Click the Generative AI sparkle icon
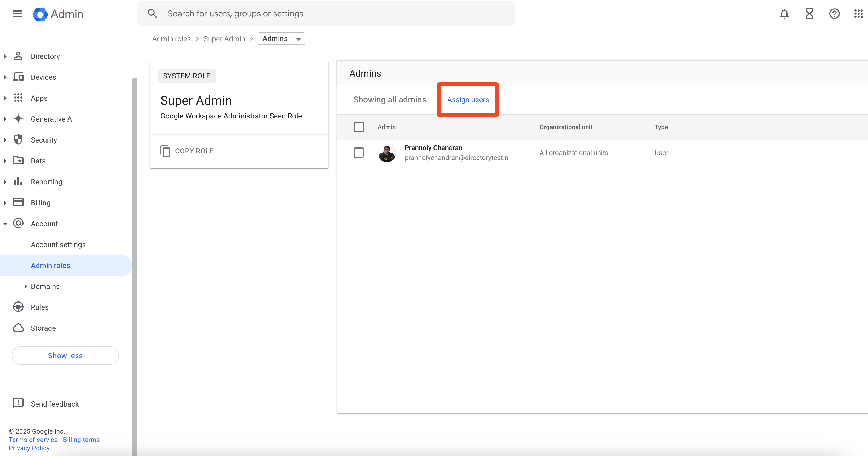Viewport: 868px width, 456px height. [18, 119]
